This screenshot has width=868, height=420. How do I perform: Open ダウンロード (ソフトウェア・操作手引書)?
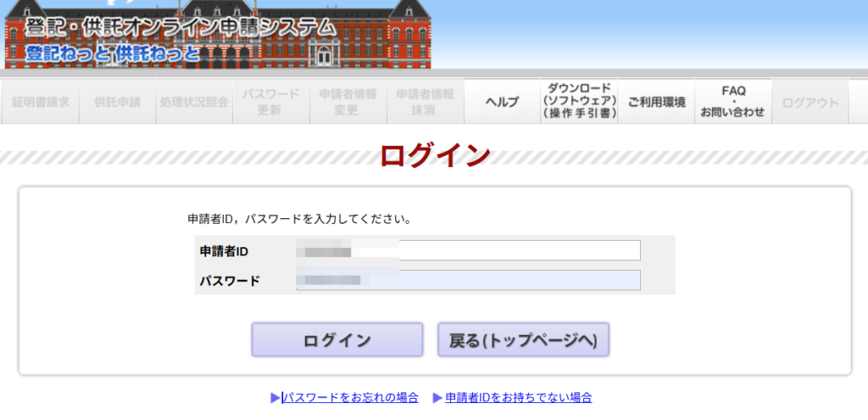[579, 102]
